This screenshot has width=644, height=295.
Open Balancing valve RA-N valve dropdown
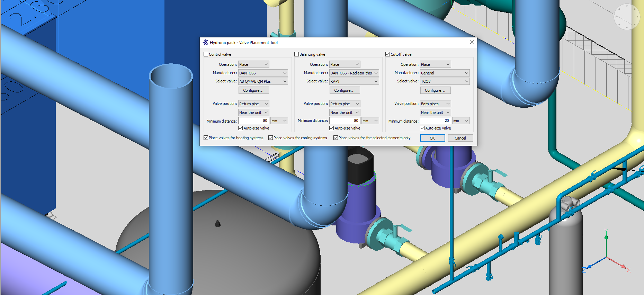pos(354,81)
